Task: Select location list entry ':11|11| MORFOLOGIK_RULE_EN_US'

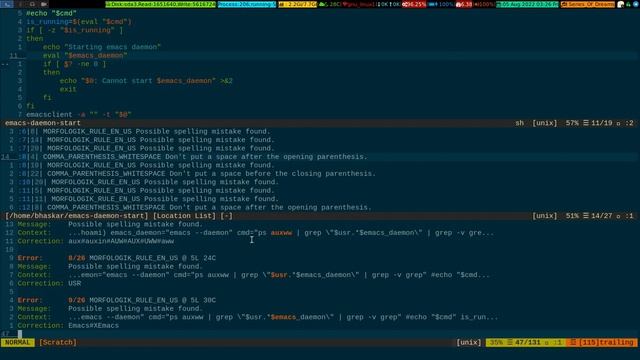Action: [x=148, y=199]
